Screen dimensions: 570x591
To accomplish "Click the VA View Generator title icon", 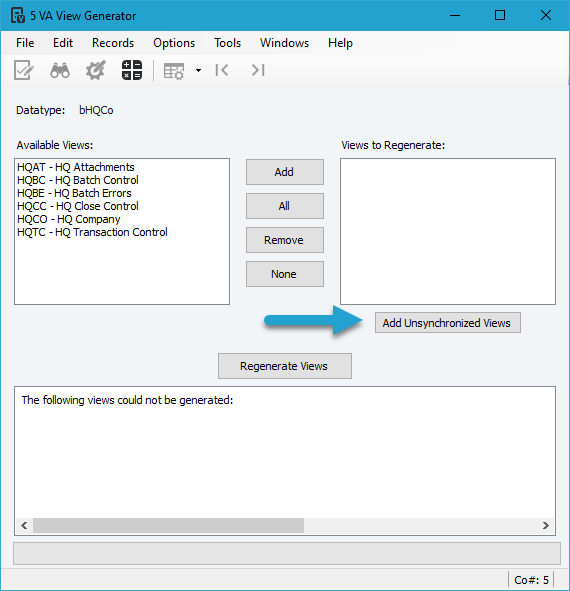I will tap(18, 15).
